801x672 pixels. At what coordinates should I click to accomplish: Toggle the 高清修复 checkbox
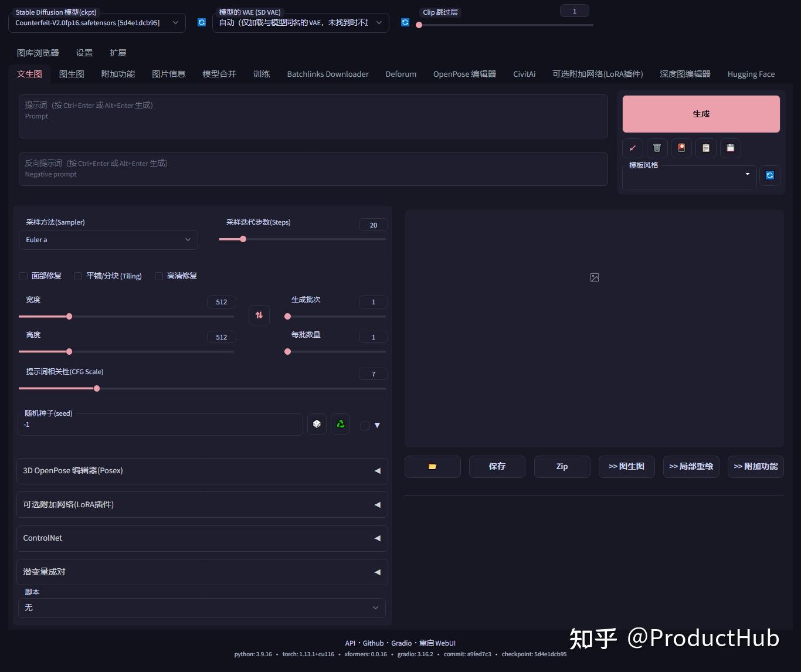(158, 276)
